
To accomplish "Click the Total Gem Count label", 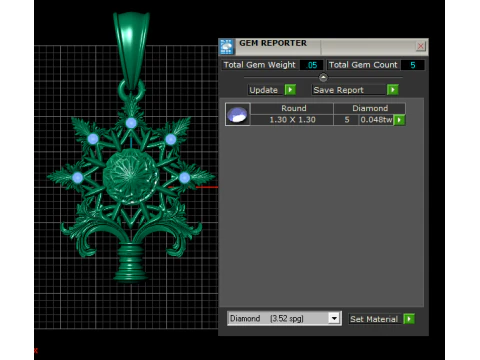I will (x=363, y=65).
